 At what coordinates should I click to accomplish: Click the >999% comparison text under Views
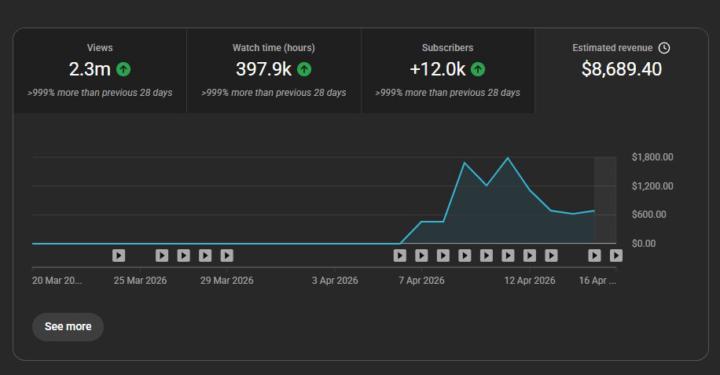(x=100, y=93)
